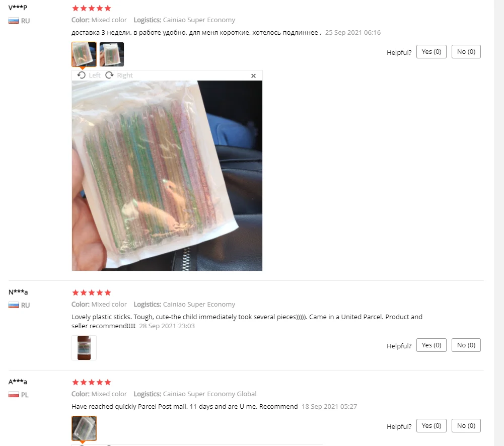
Task: Rotate the review photo right
Action: [x=119, y=75]
